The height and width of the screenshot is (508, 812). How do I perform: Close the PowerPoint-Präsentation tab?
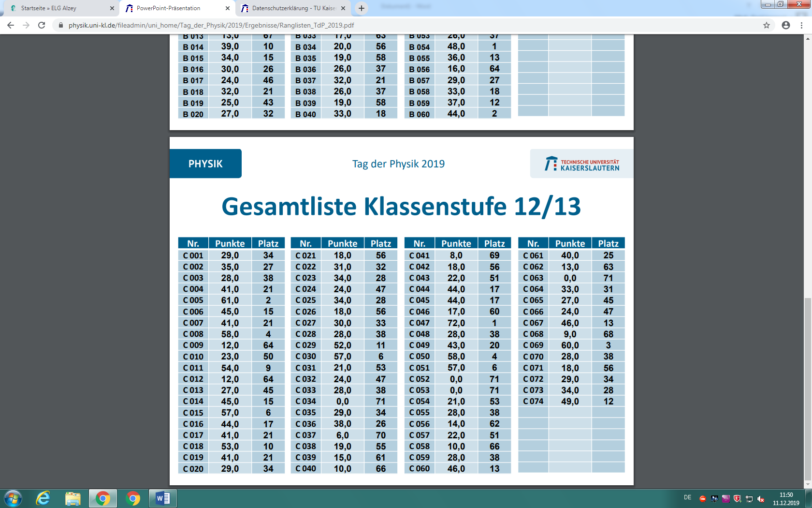click(228, 8)
